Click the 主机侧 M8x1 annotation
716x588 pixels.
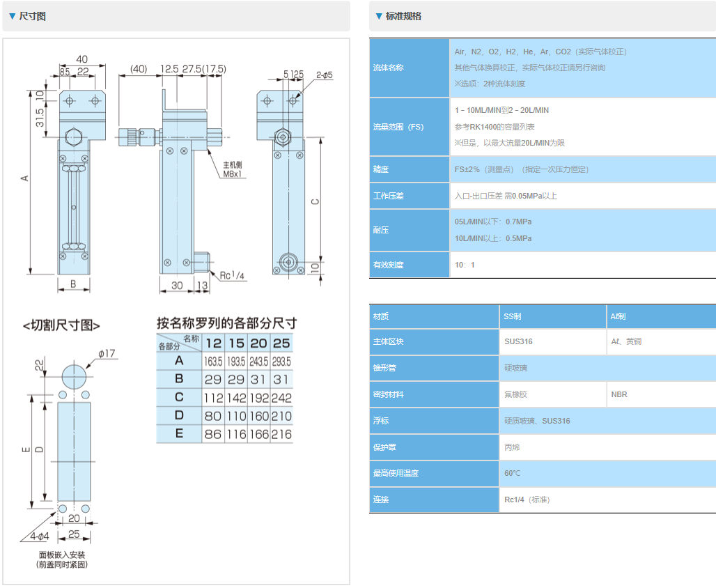pos(233,169)
